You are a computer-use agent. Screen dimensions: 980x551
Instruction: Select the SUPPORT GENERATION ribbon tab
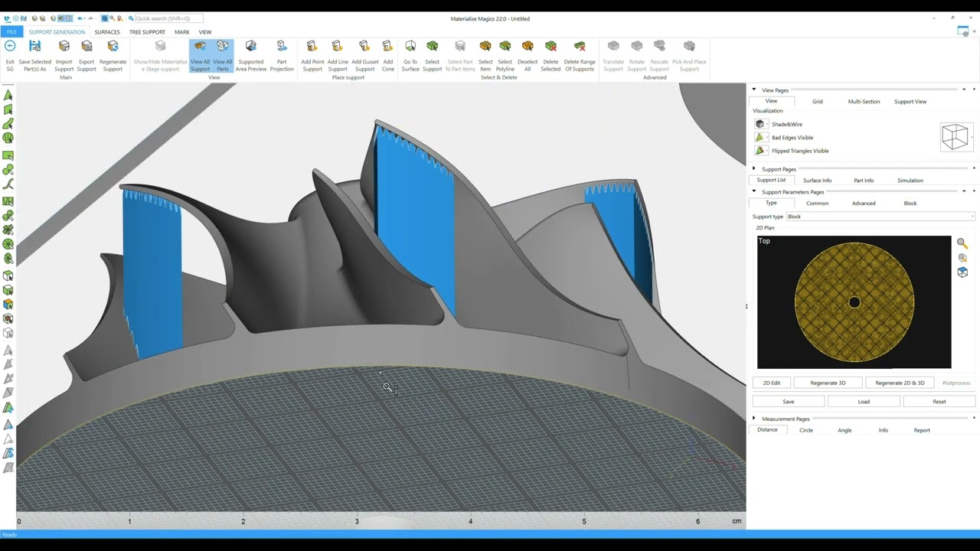(x=57, y=32)
